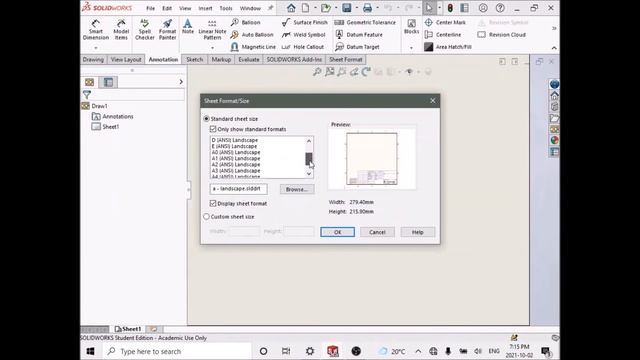This screenshot has height=360, width=640.
Task: Add a Datum Feature symbol
Action: (x=359, y=35)
